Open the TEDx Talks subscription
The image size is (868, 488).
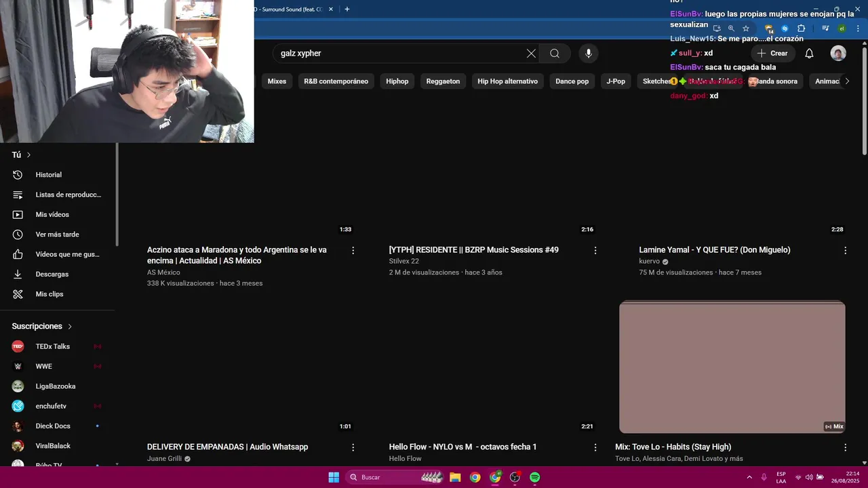click(x=59, y=346)
